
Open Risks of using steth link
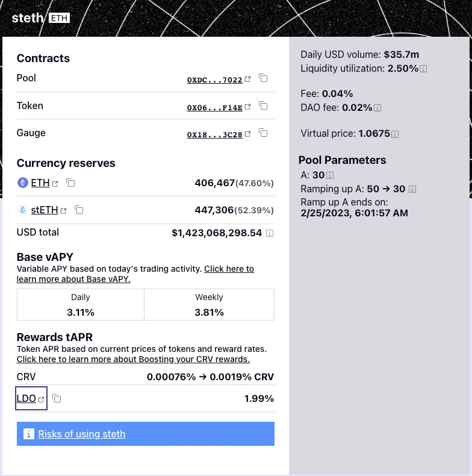82,434
